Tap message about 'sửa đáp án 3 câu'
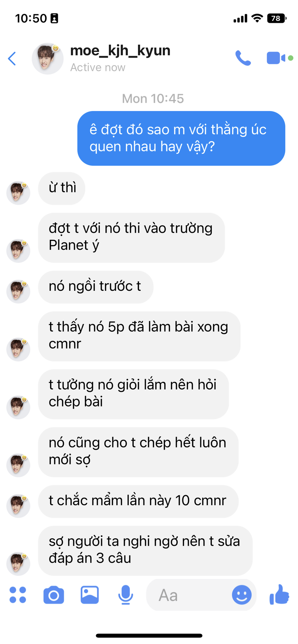 (145, 551)
